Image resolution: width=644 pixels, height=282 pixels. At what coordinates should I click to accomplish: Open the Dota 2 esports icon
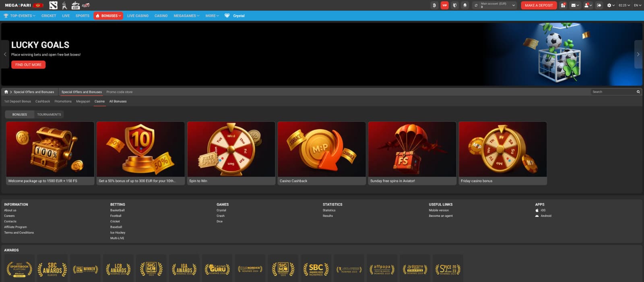53,5
